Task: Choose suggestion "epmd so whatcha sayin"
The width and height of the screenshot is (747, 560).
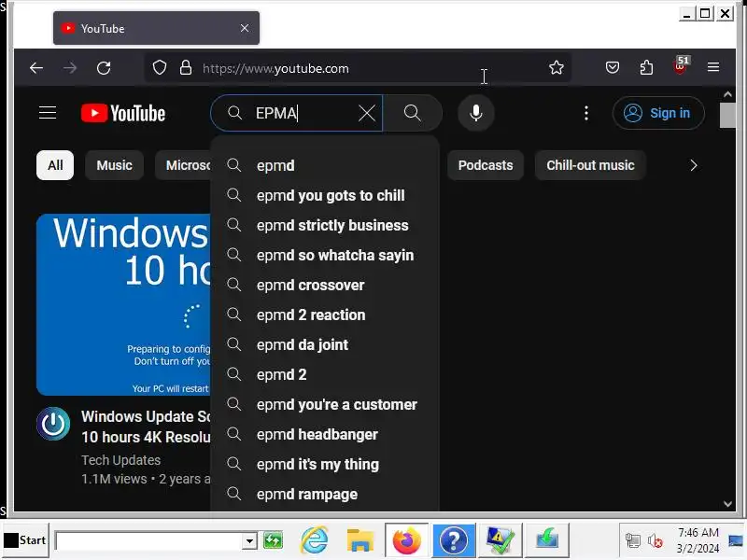Action: click(324, 255)
